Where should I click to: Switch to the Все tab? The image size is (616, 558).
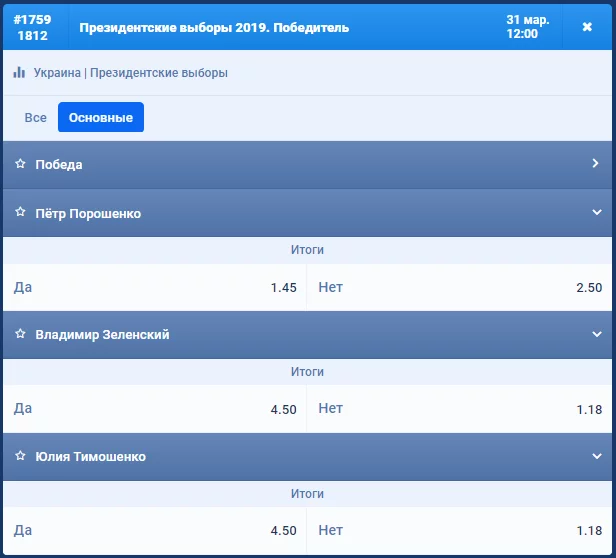pyautogui.click(x=35, y=117)
